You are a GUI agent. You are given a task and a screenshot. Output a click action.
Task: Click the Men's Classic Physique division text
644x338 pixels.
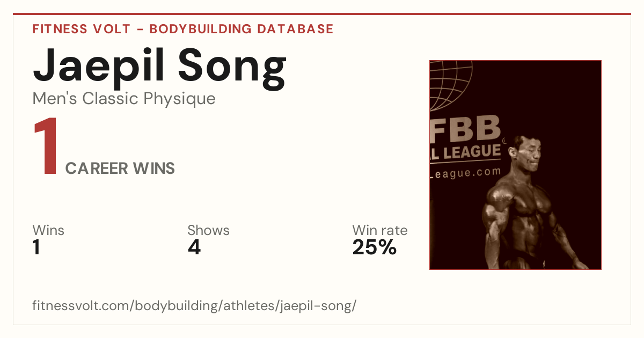coord(124,99)
